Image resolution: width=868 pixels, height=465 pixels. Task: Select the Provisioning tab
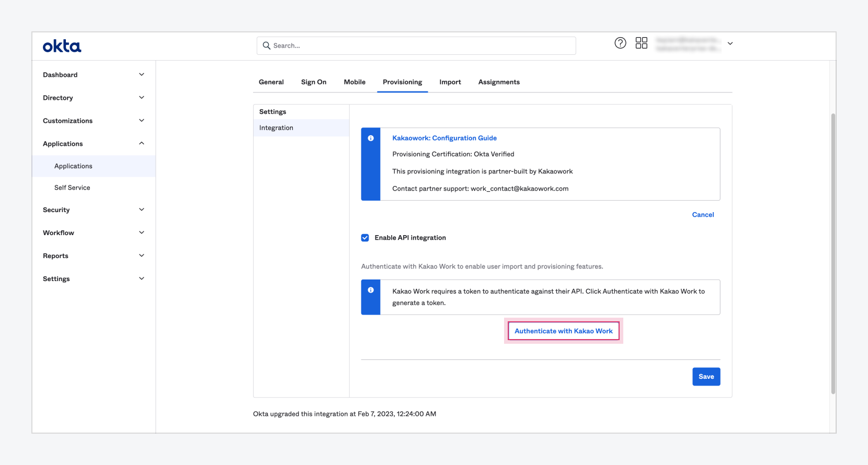pos(402,82)
